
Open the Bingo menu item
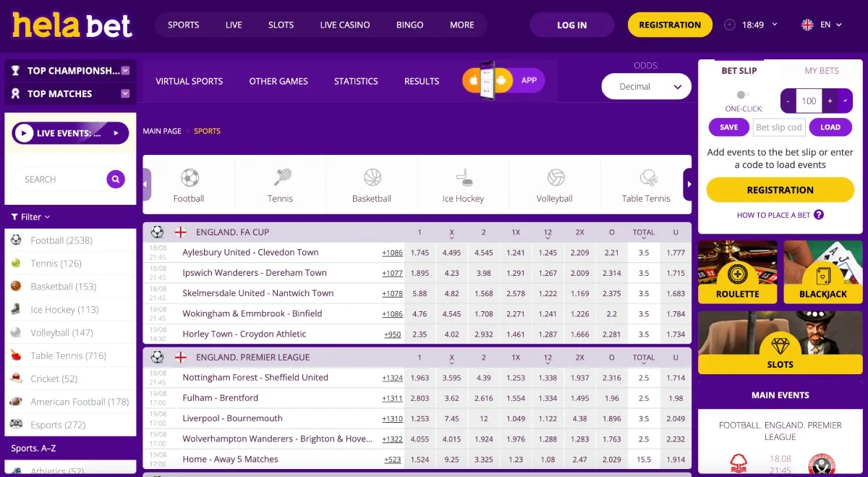pyautogui.click(x=409, y=25)
